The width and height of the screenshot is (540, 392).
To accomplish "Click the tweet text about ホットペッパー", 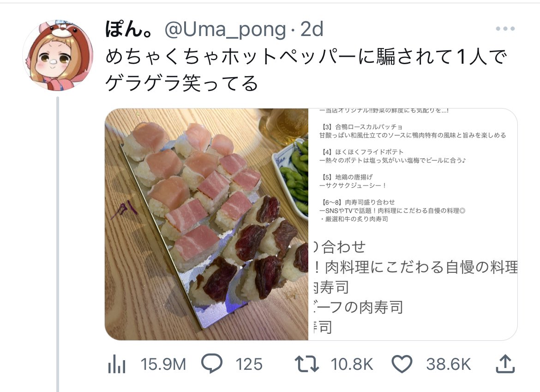I will coord(306,70).
